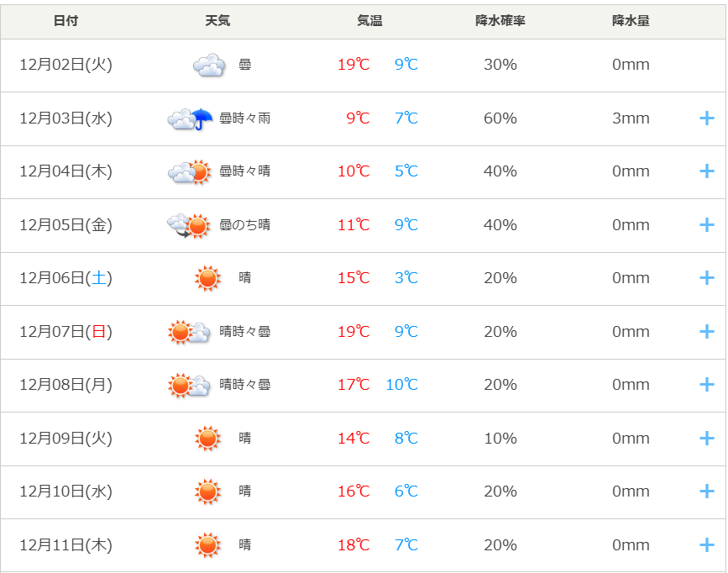The image size is (728, 573).
Task: Click the cloudy-then-sunny icon for 12月05日
Action: coord(188,225)
